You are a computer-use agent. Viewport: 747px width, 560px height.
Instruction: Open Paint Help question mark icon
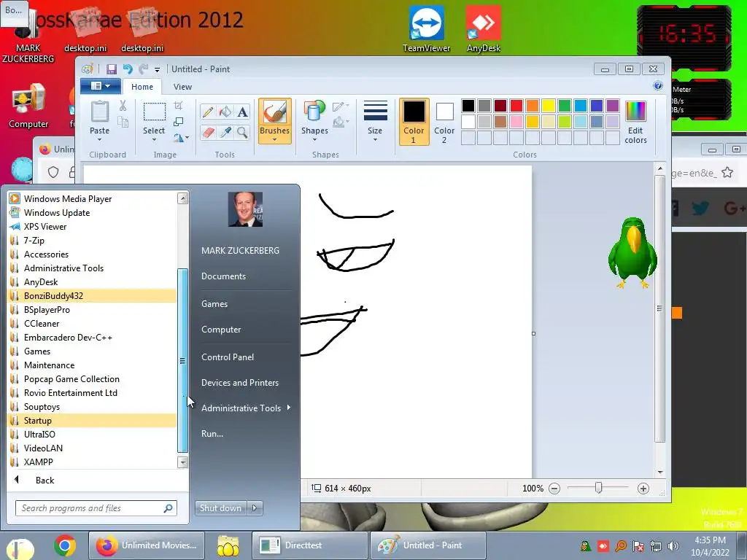coord(658,86)
